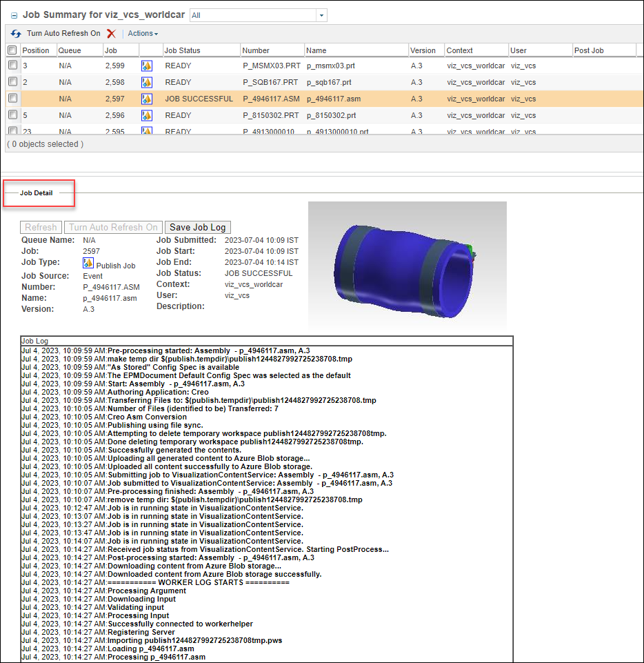The height and width of the screenshot is (663, 644).
Task: Click the Refresh button in Job Detail
Action: 41,228
